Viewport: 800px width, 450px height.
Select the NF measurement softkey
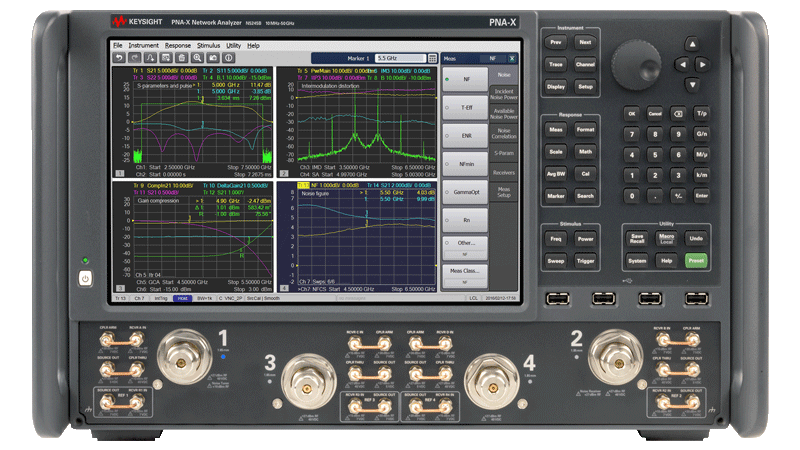[x=465, y=80]
